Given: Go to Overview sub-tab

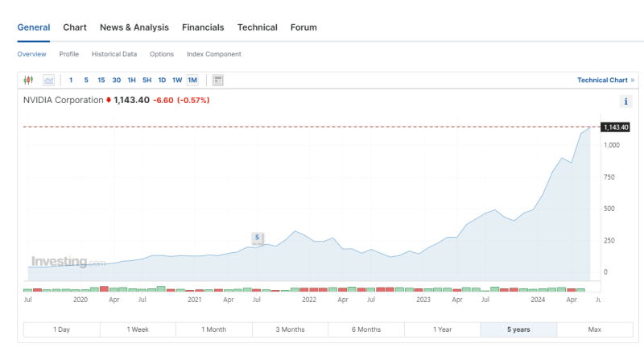Looking at the screenshot, I should tap(31, 54).
